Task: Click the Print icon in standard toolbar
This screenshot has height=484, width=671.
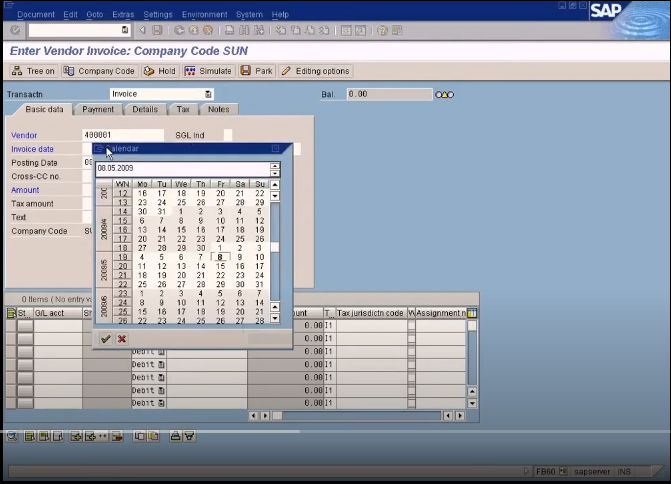Action: point(230,30)
